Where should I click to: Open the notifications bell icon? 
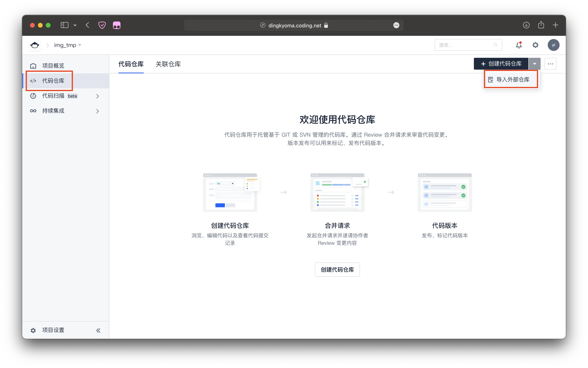point(519,45)
